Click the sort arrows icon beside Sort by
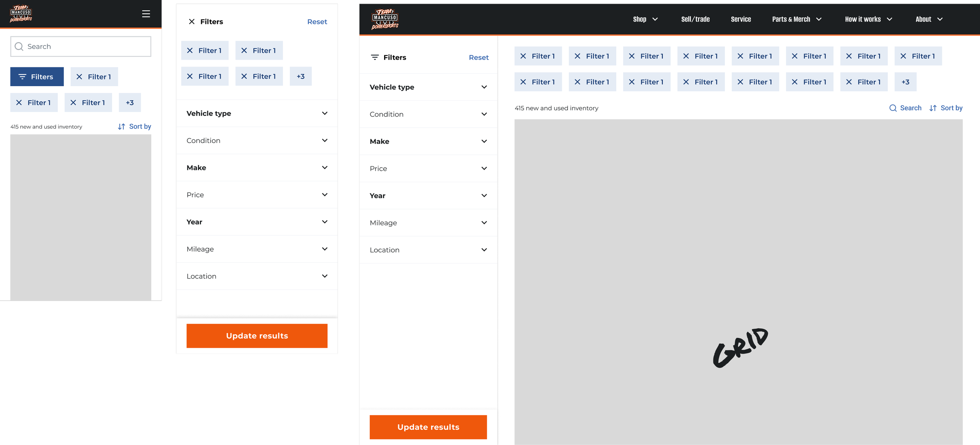 tap(933, 108)
